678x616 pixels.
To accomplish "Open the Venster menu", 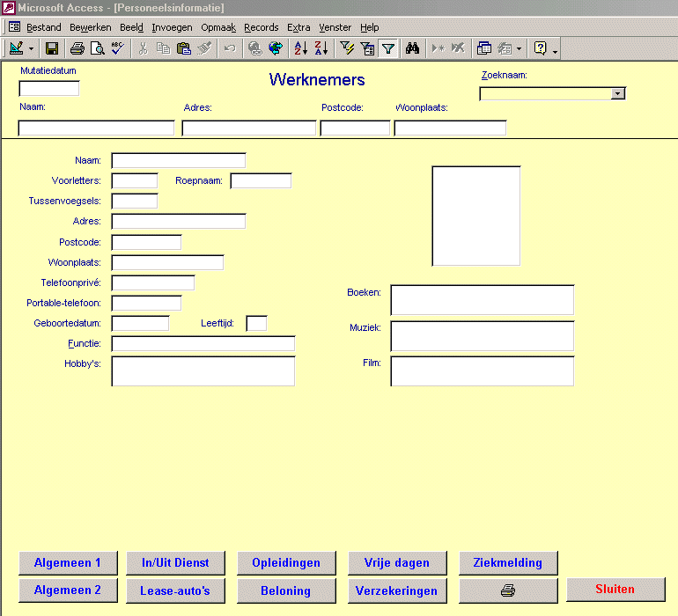I will [x=335, y=27].
